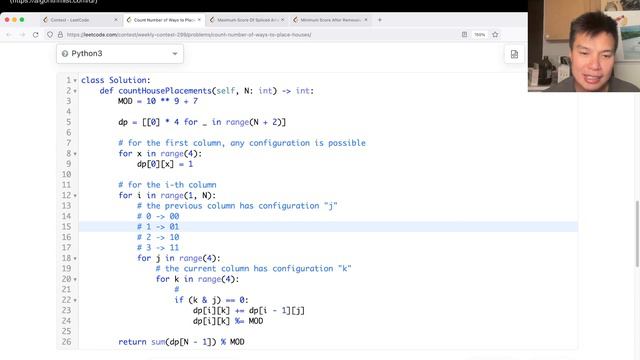Click on 'dp[i][k] += dp[i - 1][j]' line

click(x=249, y=310)
